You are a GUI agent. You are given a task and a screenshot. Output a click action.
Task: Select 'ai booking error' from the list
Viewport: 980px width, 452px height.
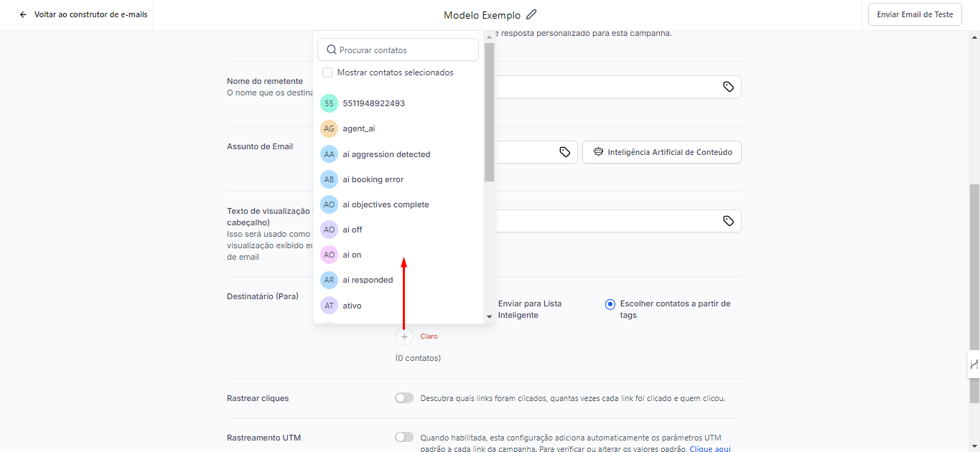373,179
